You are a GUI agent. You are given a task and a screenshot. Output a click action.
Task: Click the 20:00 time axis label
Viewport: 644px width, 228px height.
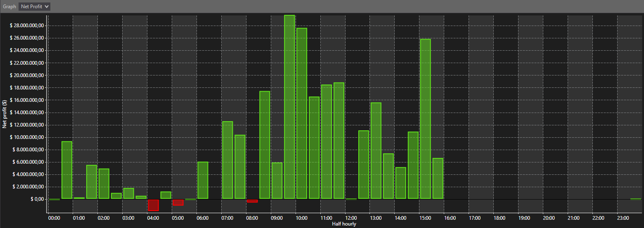point(549,218)
